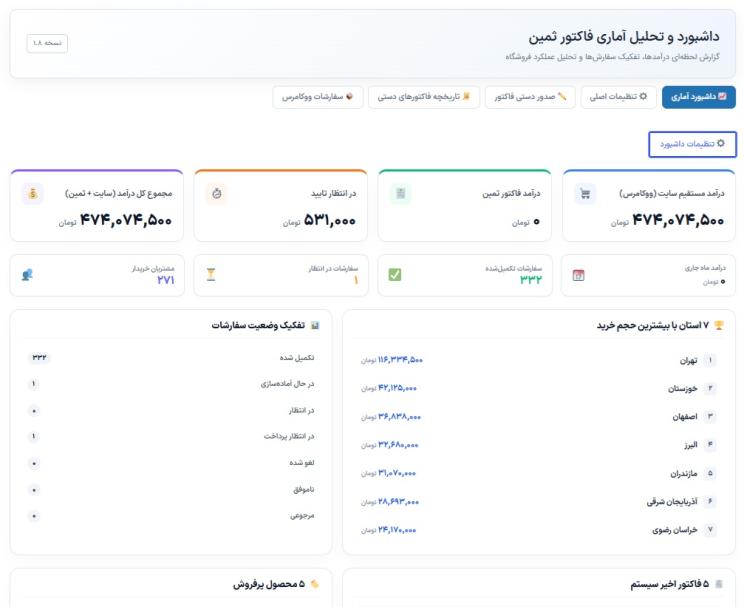Open the داشبورد آماری tab
744x607 pixels.
click(x=698, y=97)
